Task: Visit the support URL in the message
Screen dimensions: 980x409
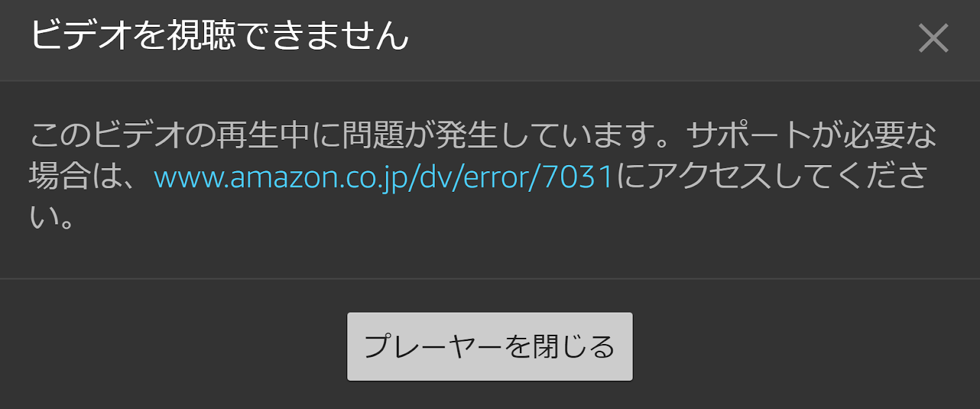Action: 384,177
